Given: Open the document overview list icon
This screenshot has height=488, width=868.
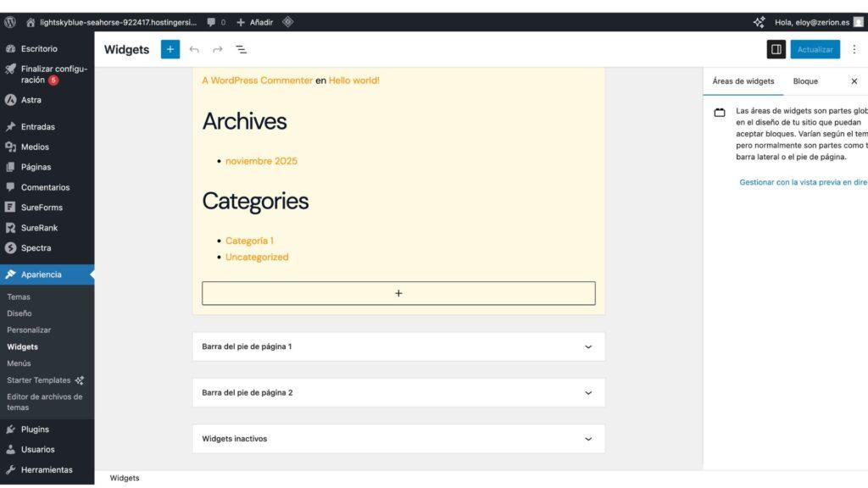Looking at the screenshot, I should pyautogui.click(x=240, y=49).
